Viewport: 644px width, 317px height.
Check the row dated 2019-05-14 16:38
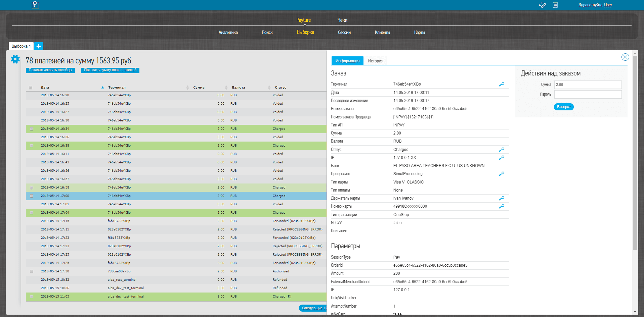(x=32, y=146)
